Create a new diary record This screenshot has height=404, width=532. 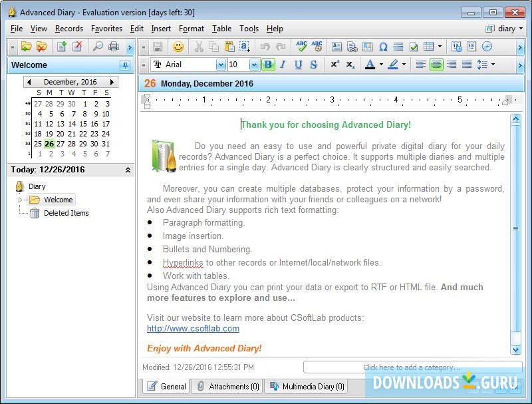tap(62, 46)
